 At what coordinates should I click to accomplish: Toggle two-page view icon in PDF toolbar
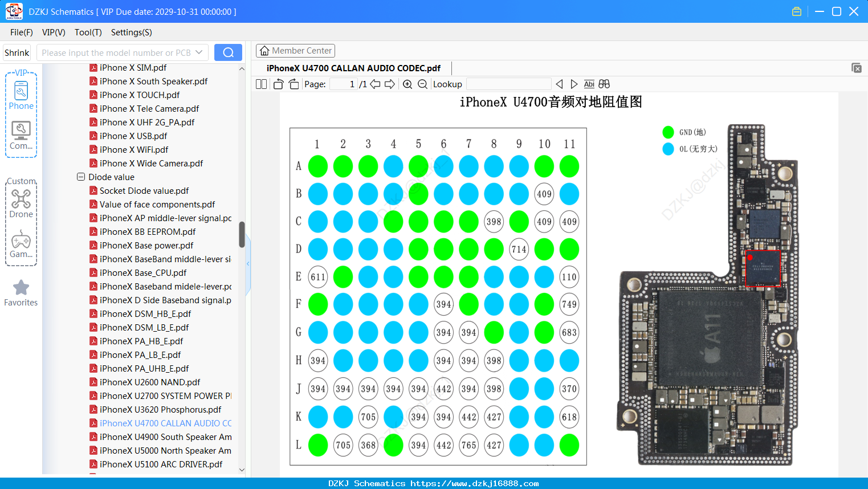point(261,84)
